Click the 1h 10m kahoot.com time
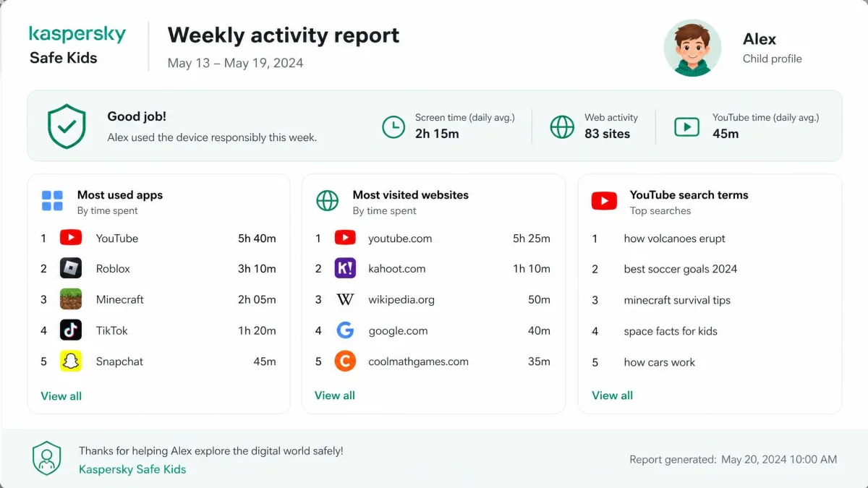This screenshot has height=488, width=868. coord(532,269)
